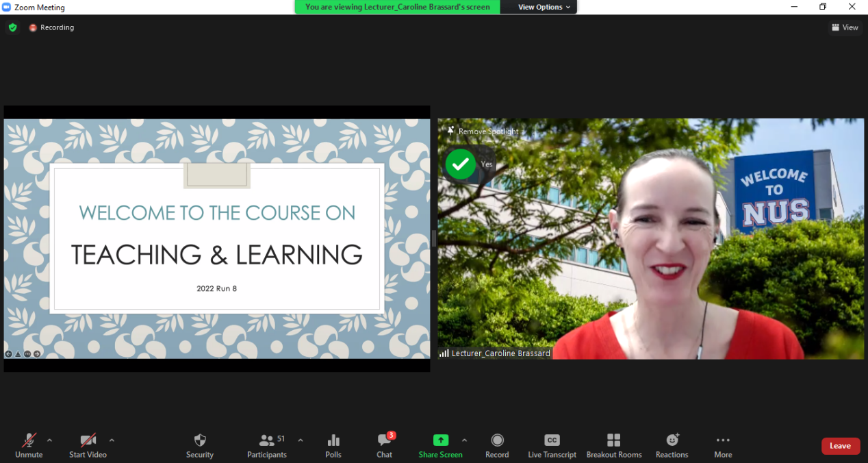Open the Reactions menu
The height and width of the screenshot is (463, 868).
click(672, 440)
